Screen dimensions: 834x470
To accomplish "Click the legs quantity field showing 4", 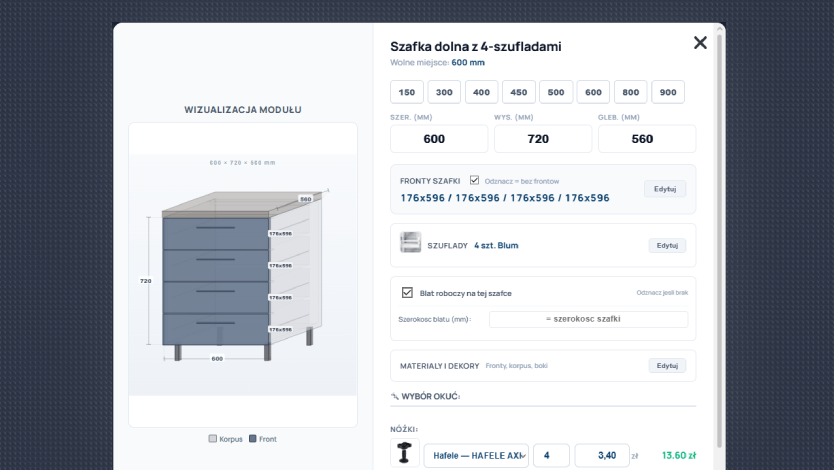I will (x=551, y=456).
